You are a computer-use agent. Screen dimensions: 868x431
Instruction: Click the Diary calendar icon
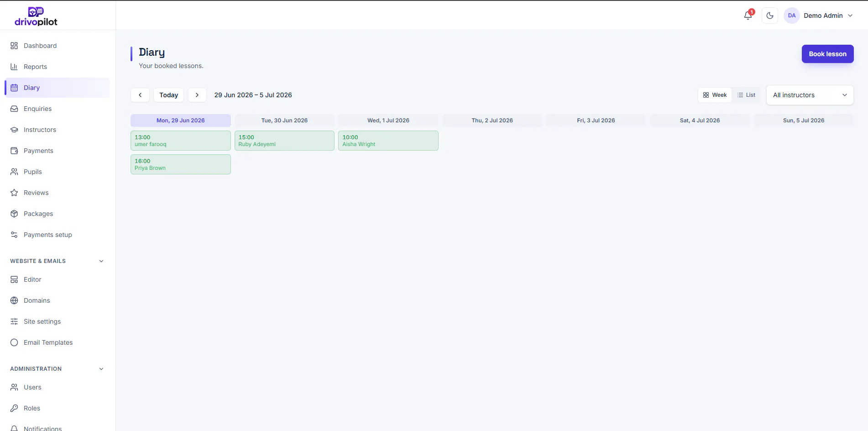point(14,88)
